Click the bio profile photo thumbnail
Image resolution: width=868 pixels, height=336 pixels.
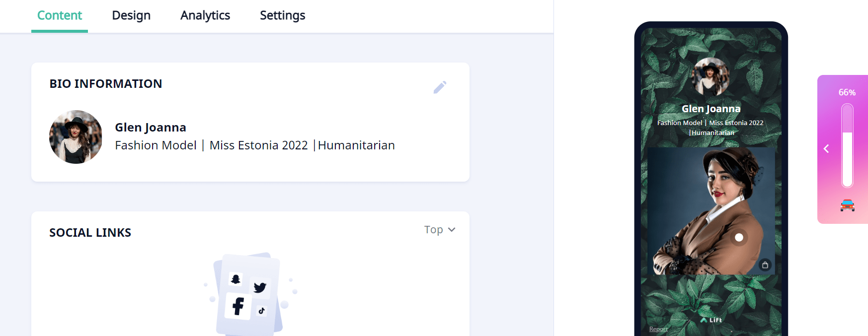click(76, 137)
